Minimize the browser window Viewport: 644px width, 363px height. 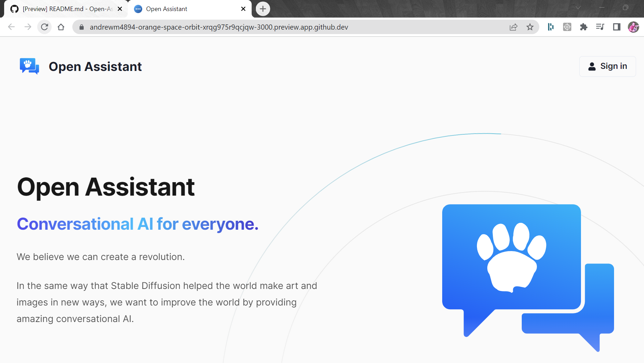point(602,8)
